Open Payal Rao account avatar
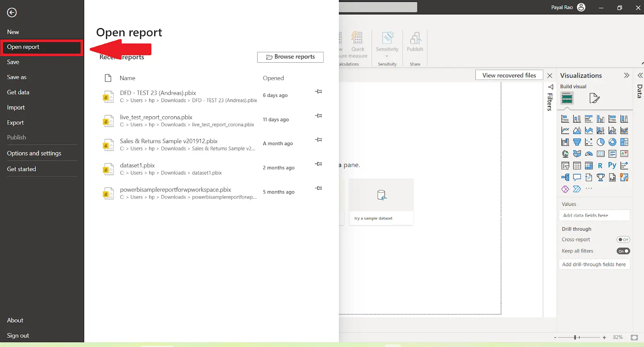 click(x=581, y=7)
